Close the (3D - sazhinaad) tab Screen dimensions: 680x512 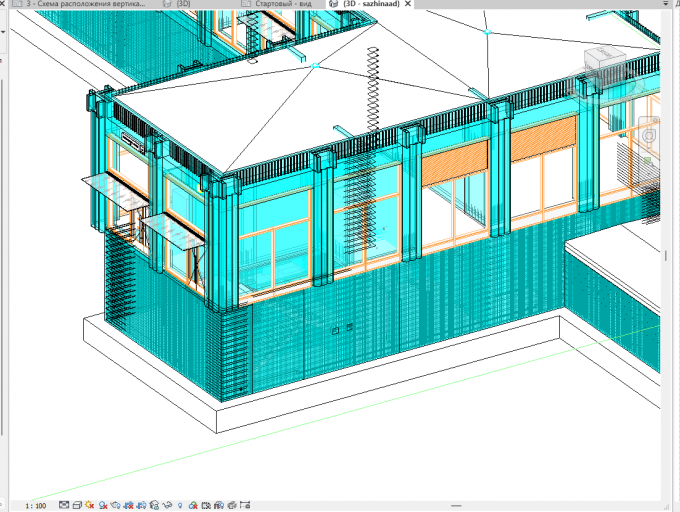pyautogui.click(x=408, y=4)
